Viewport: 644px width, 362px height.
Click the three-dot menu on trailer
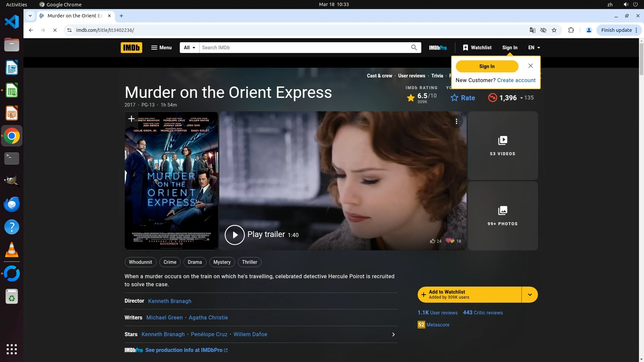pyautogui.click(x=456, y=121)
